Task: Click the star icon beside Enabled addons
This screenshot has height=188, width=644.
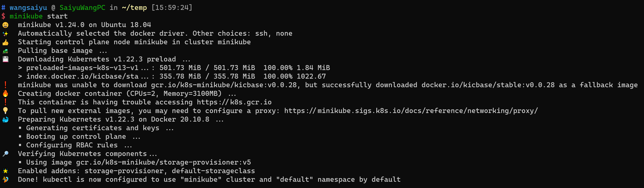Action: (x=5, y=171)
